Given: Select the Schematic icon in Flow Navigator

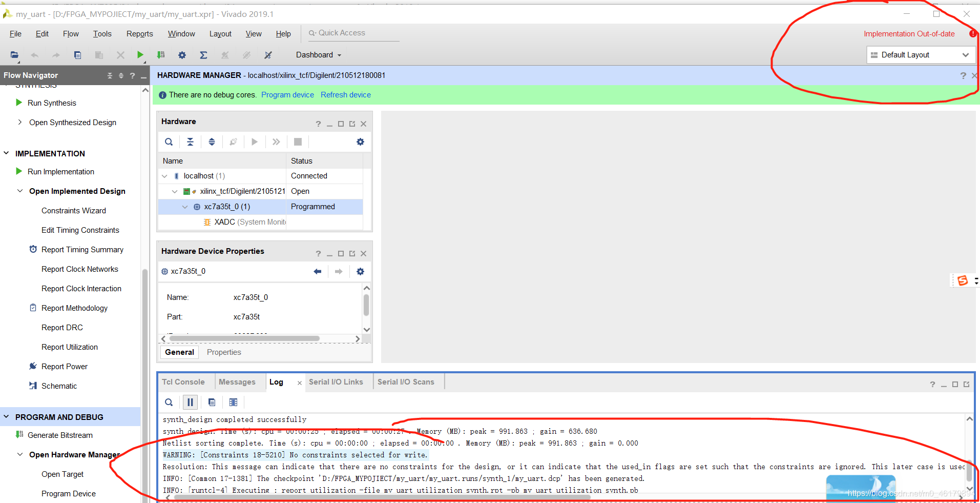Looking at the screenshot, I should [x=33, y=386].
